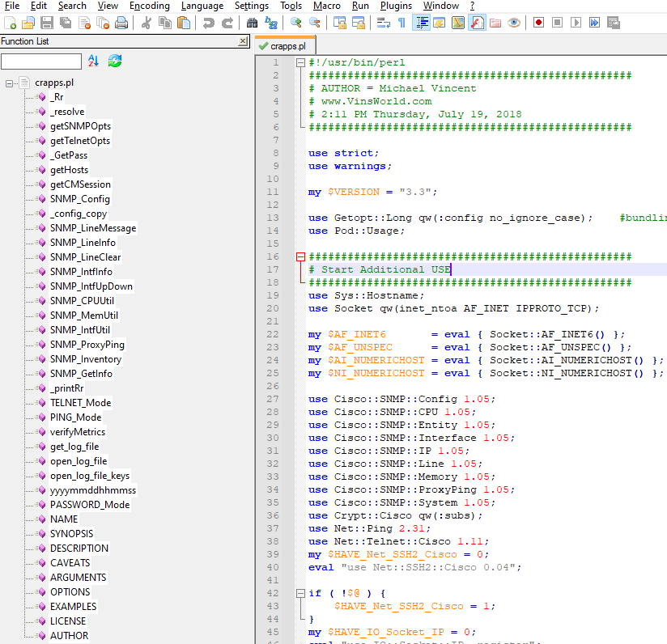Image resolution: width=667 pixels, height=644 pixels.
Task: Select SNMP_Config in the Function List
Action: tap(80, 199)
